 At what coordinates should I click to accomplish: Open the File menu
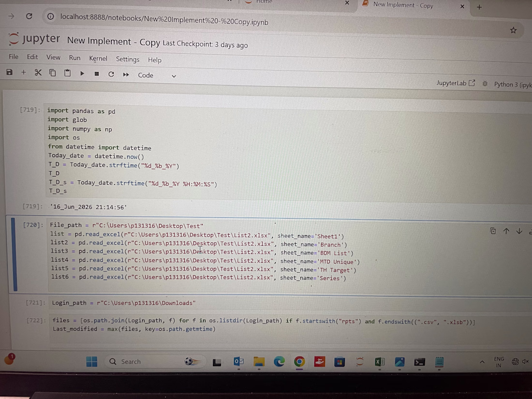[x=14, y=57]
